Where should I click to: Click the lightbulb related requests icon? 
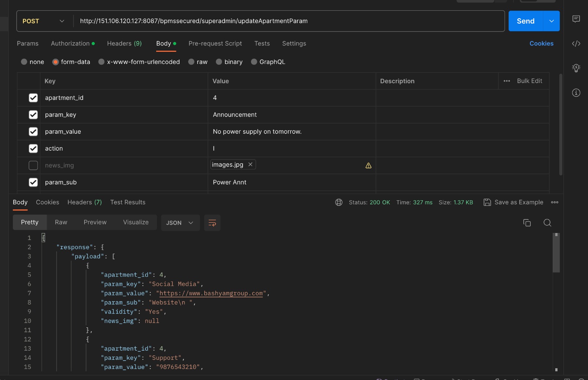click(576, 68)
